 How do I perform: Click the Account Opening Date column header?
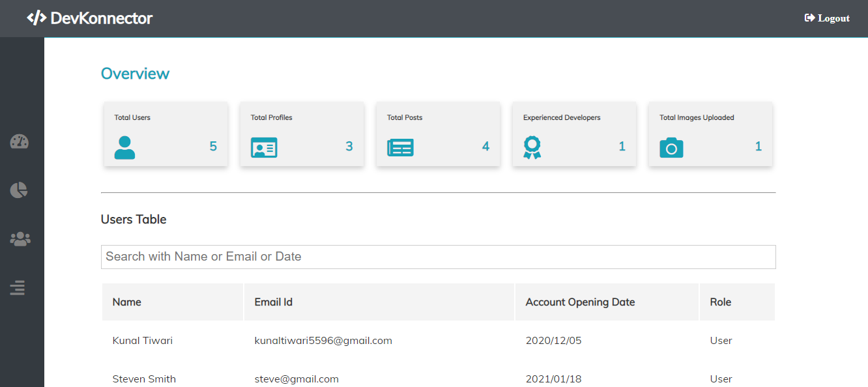tap(607, 302)
